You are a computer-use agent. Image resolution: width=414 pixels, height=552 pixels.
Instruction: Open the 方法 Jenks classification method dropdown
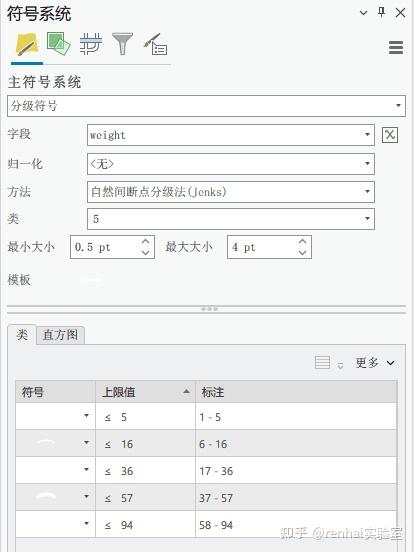tap(231, 192)
